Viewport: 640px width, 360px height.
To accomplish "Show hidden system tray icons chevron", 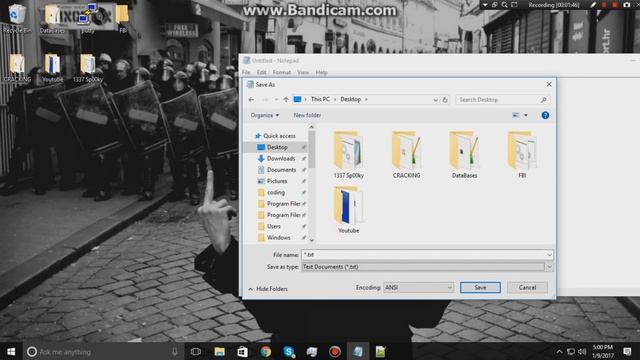I will coord(559,351).
